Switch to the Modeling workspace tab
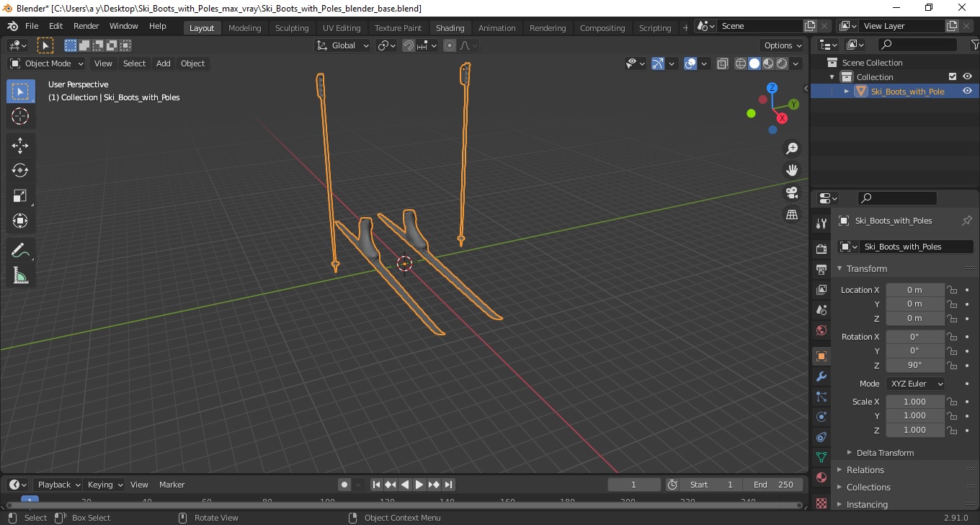 (244, 27)
